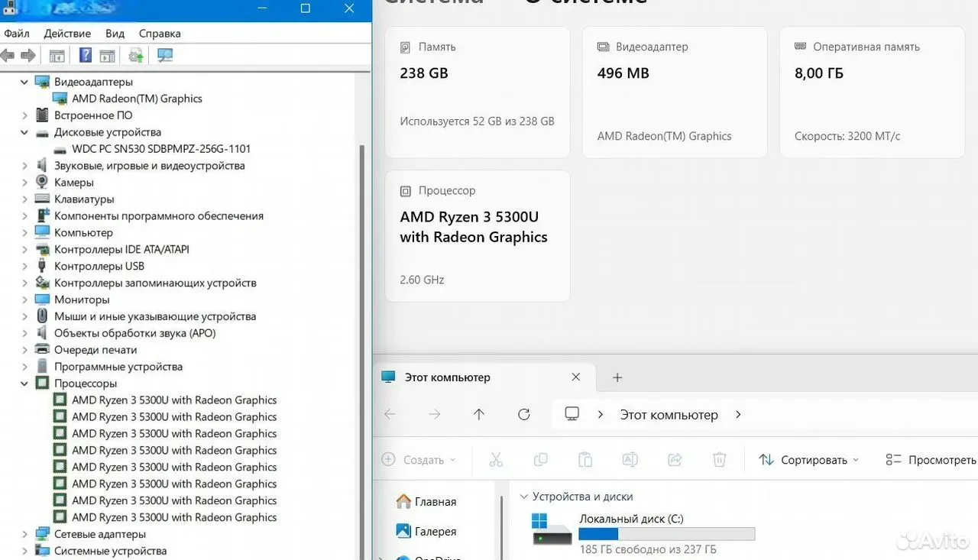Select the Программные устройства tree item
The height and width of the screenshot is (560, 978).
(x=118, y=367)
